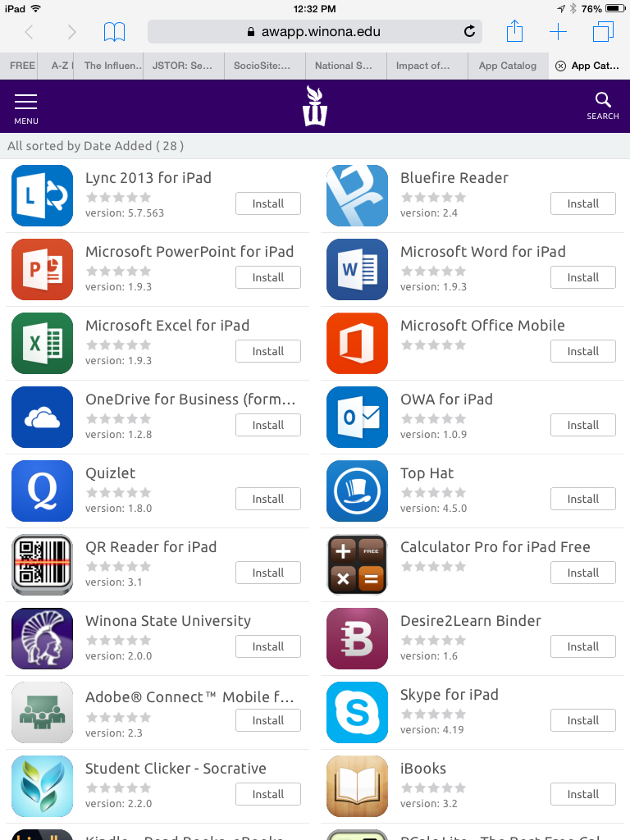Viewport: 630px width, 840px height.
Task: Tap the Search magnifier icon
Action: coord(603,106)
